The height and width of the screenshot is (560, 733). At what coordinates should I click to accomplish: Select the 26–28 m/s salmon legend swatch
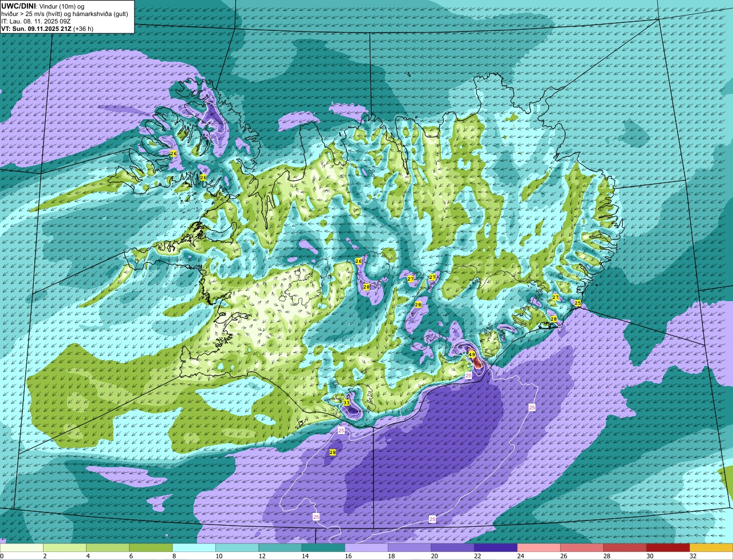(582, 548)
